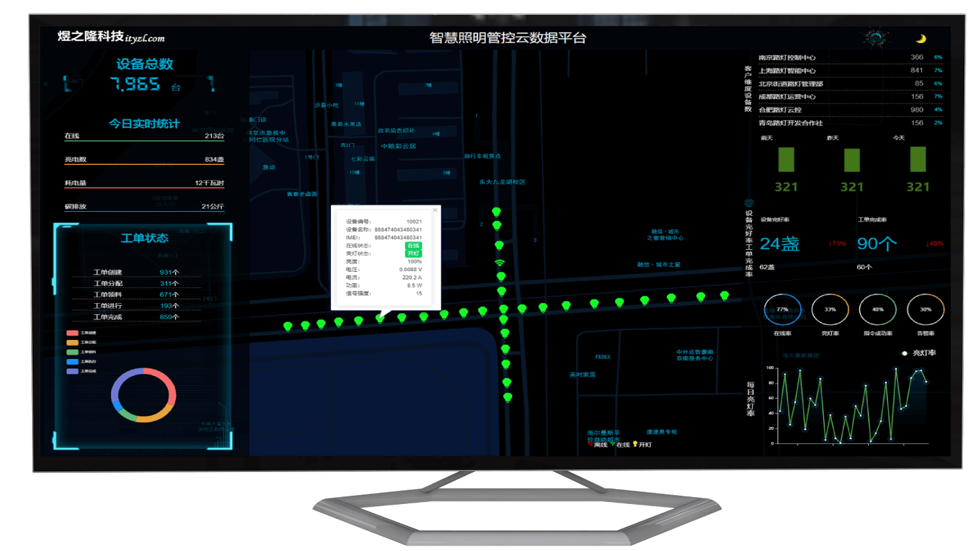This screenshot has width=980, height=551.
Task: Click the topmost green lamp marker on map
Action: tap(496, 212)
